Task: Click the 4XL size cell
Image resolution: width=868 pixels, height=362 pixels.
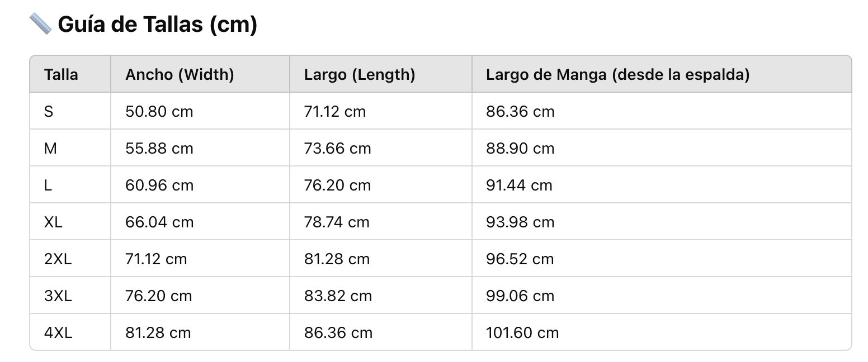Action: 58,333
